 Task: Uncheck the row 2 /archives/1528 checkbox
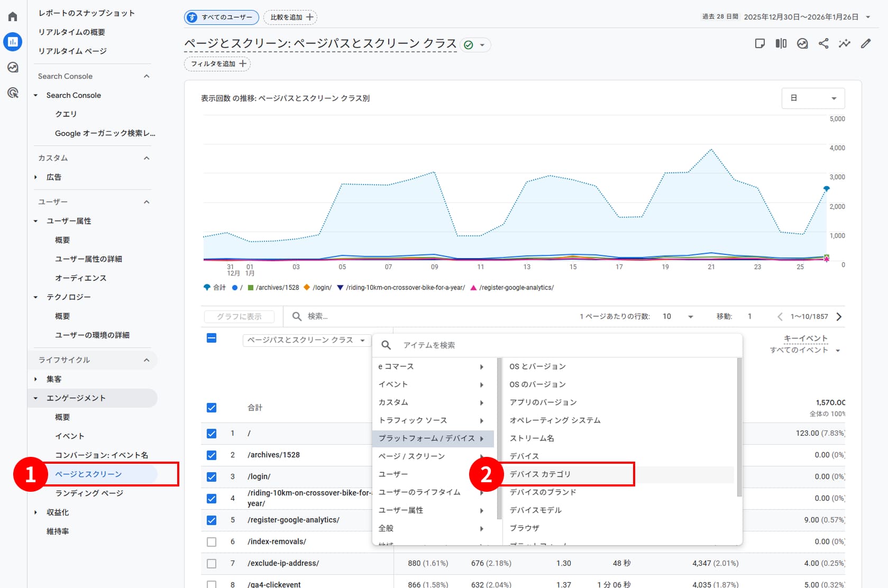212,455
